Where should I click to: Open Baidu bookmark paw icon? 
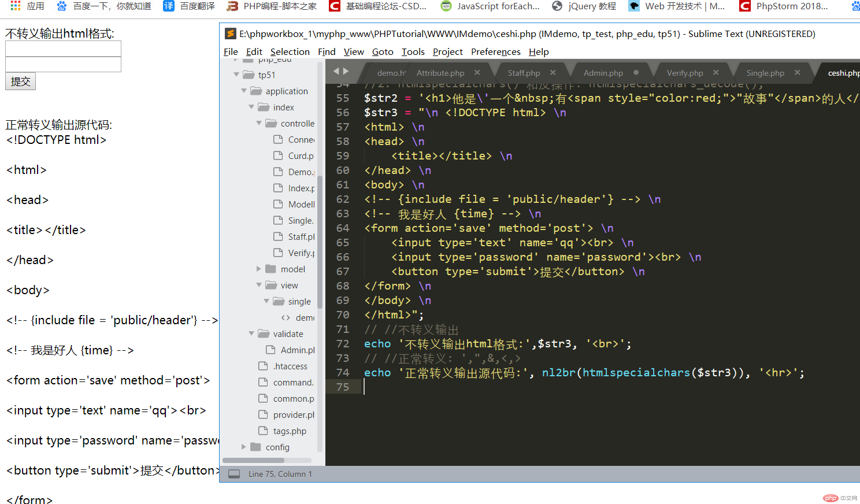pos(62,6)
